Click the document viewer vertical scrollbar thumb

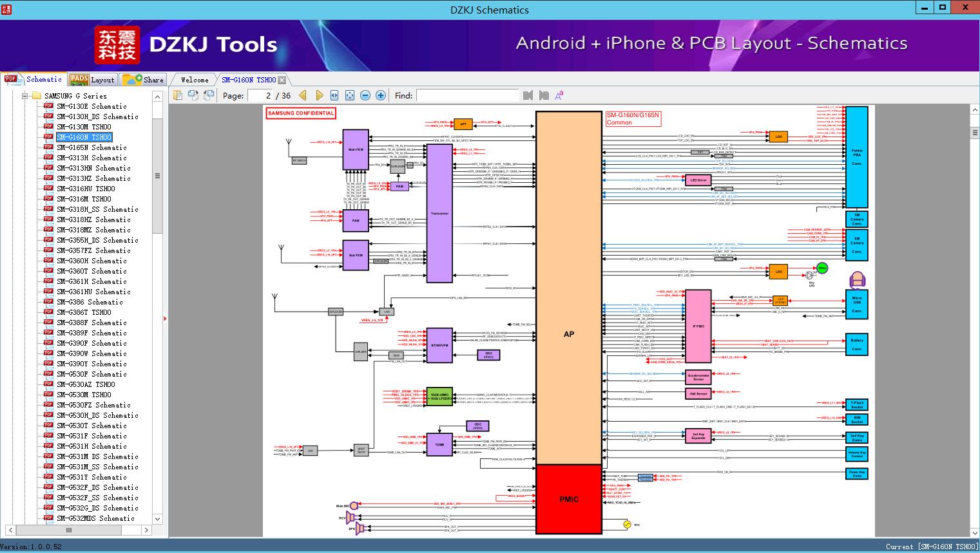974,133
